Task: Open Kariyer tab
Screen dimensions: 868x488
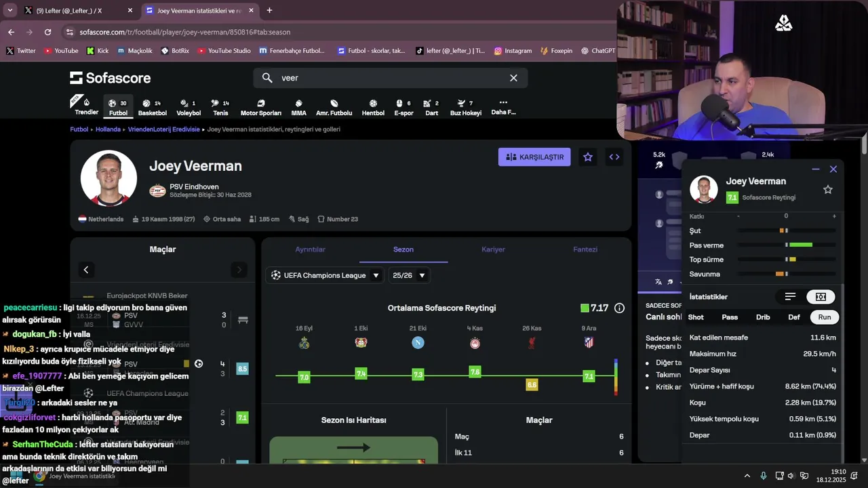Action: coord(493,249)
